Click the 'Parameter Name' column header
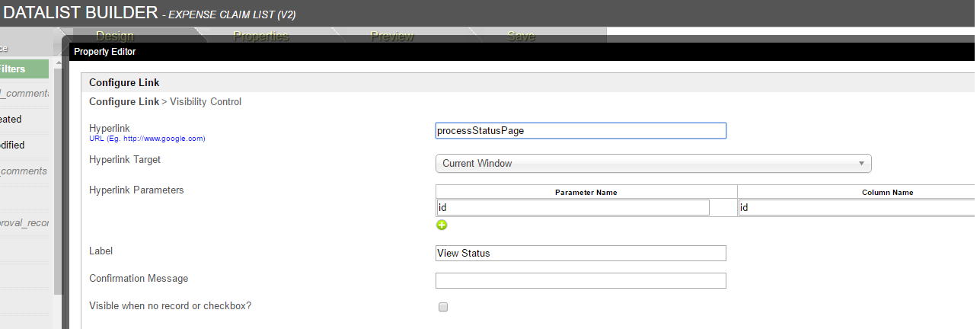This screenshot has width=980, height=329. (586, 192)
